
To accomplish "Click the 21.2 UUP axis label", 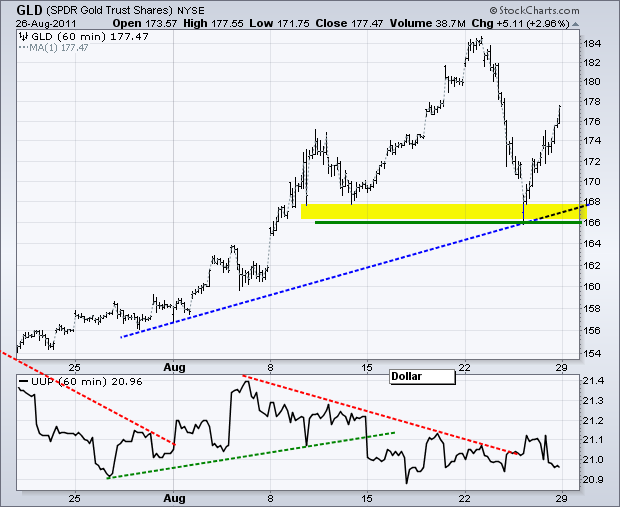I will point(593,420).
